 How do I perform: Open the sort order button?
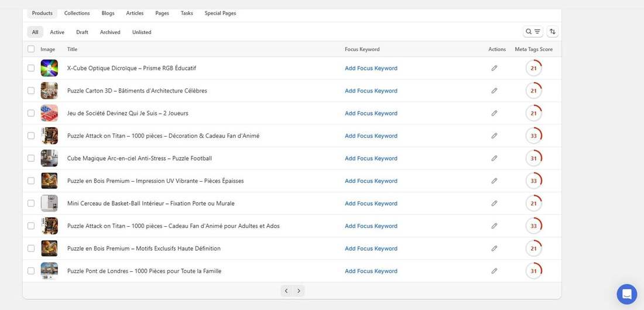coord(553,32)
